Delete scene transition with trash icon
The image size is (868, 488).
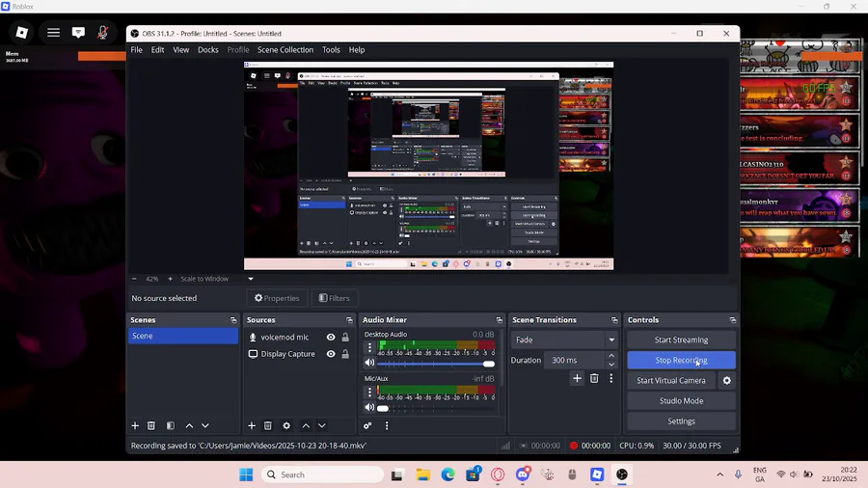pyautogui.click(x=594, y=378)
